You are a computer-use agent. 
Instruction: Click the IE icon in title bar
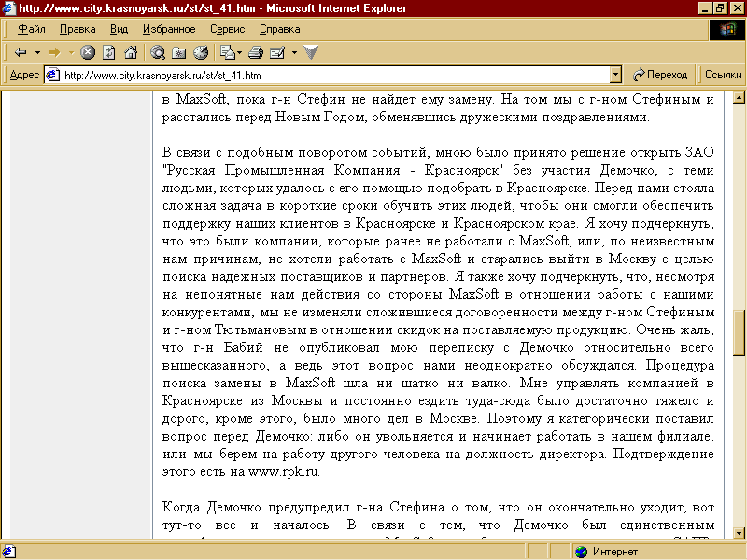click(8, 8)
